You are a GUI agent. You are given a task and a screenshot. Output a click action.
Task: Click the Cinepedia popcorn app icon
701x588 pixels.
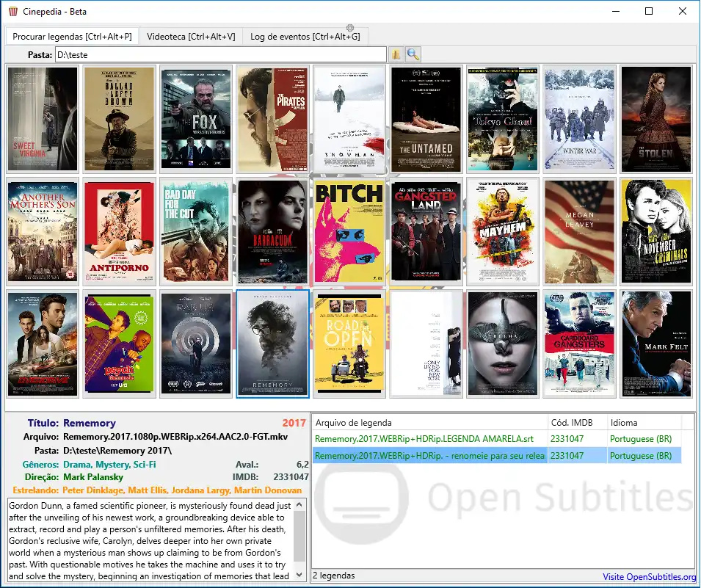tap(13, 11)
